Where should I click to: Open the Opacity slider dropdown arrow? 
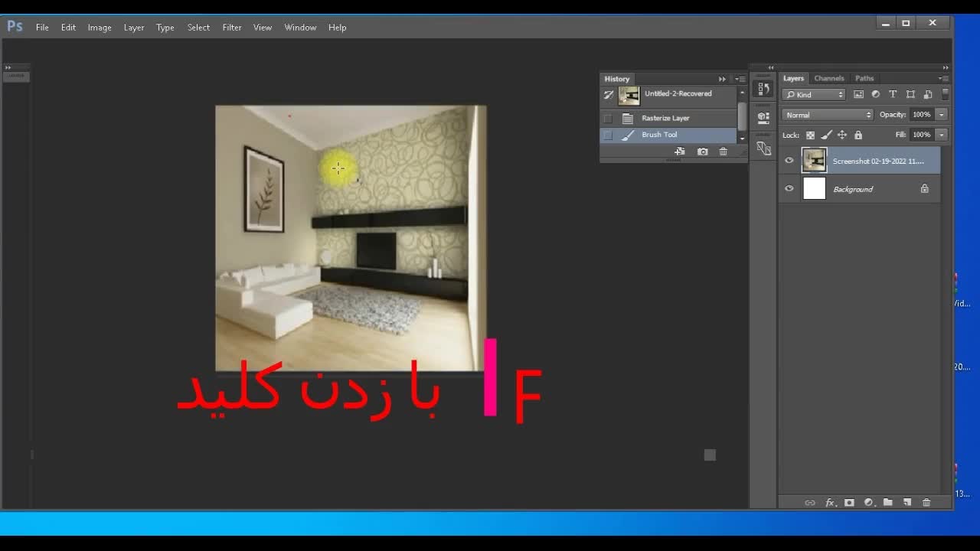pyautogui.click(x=942, y=115)
